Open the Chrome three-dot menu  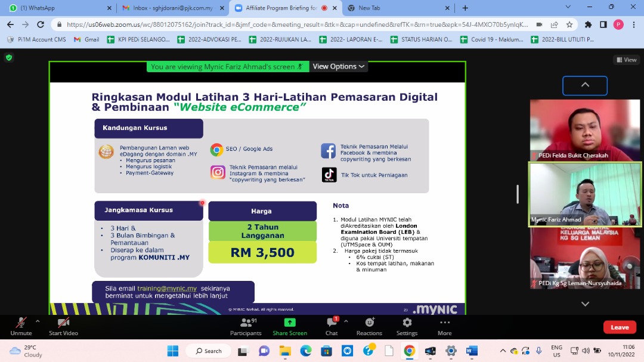click(x=634, y=24)
